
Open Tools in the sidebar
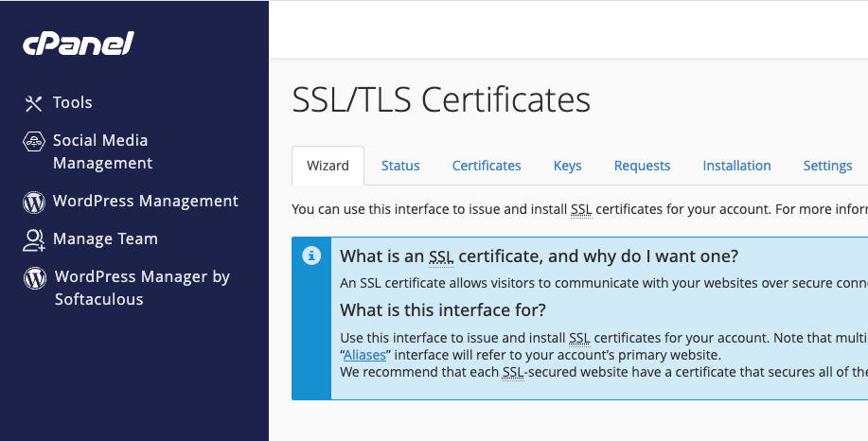73,102
